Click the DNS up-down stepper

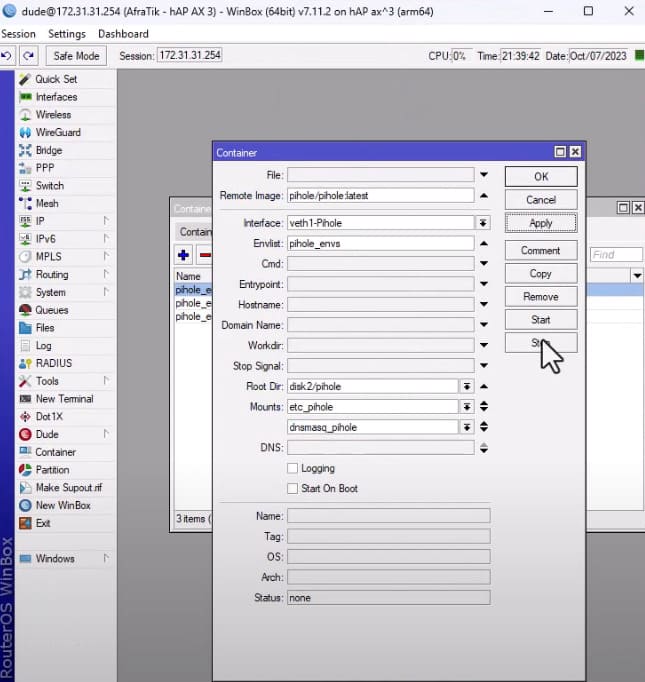[484, 448]
